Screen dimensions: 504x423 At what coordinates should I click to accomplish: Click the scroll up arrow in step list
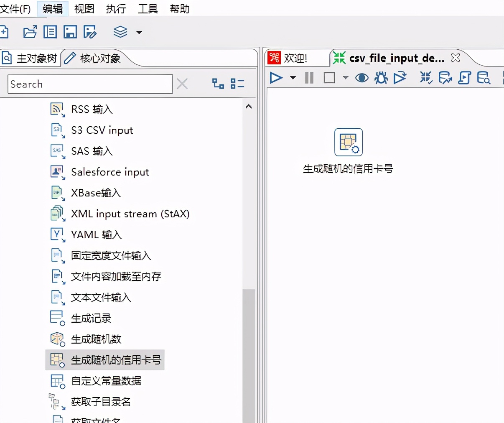[x=249, y=107]
